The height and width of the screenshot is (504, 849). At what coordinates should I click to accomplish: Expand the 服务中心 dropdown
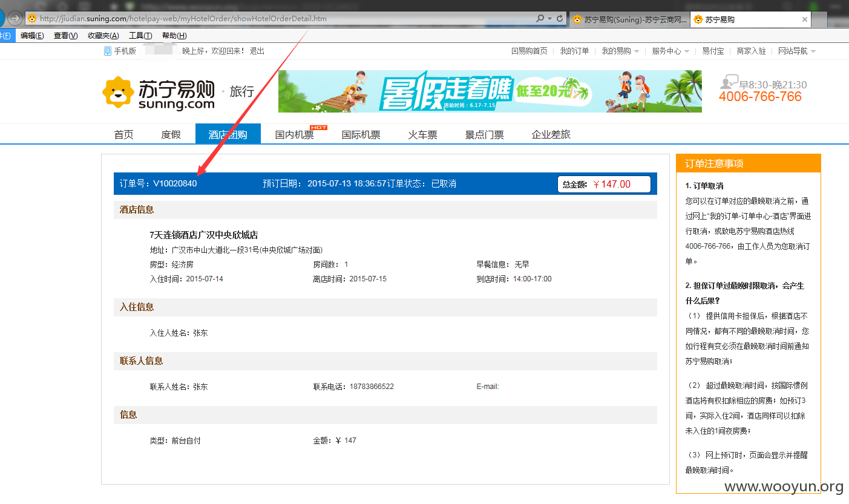click(670, 51)
